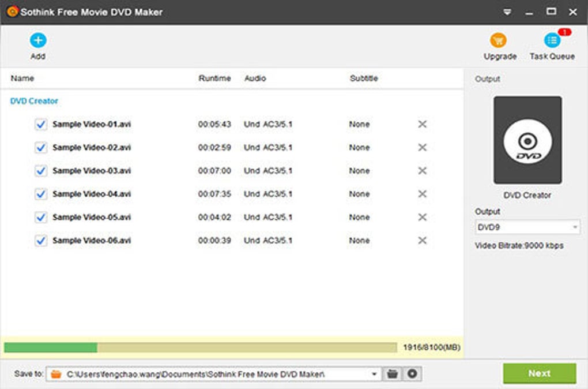588x389 pixels.
Task: Click the DVD Creator disc thumbnail
Action: tap(527, 140)
